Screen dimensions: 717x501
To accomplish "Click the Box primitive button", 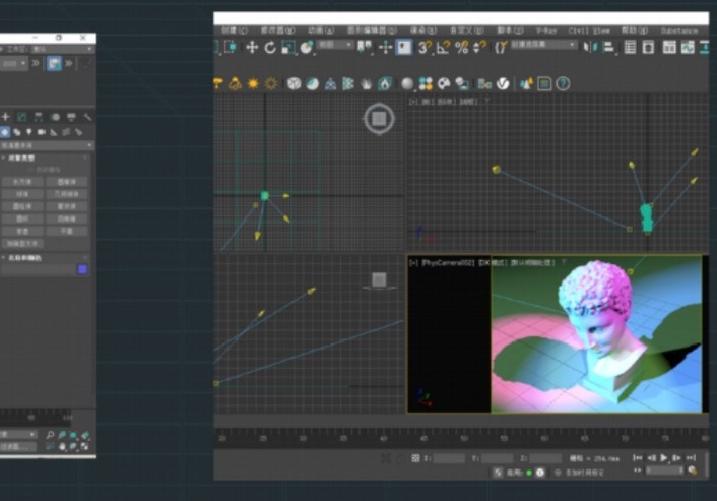I will pyautogui.click(x=22, y=182).
